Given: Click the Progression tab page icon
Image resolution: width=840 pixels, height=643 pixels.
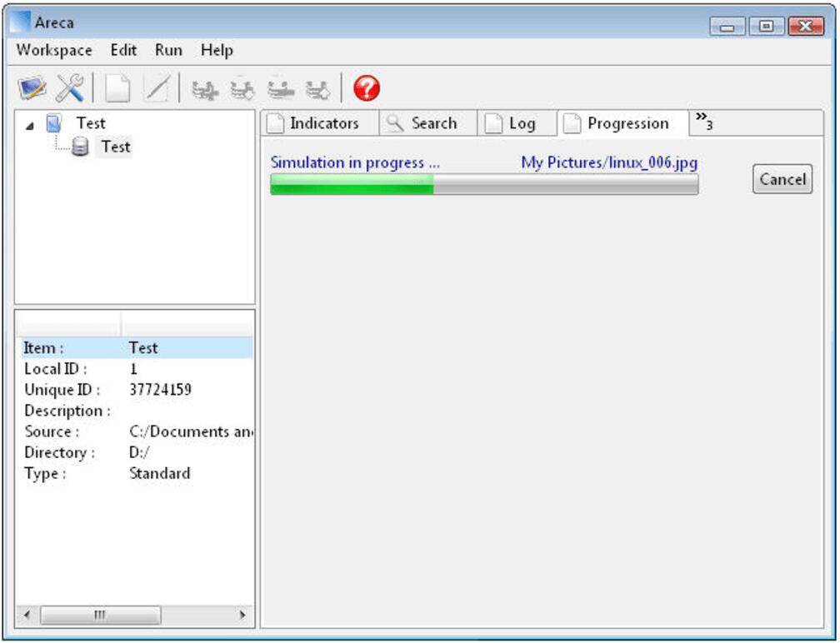Looking at the screenshot, I should (572, 123).
